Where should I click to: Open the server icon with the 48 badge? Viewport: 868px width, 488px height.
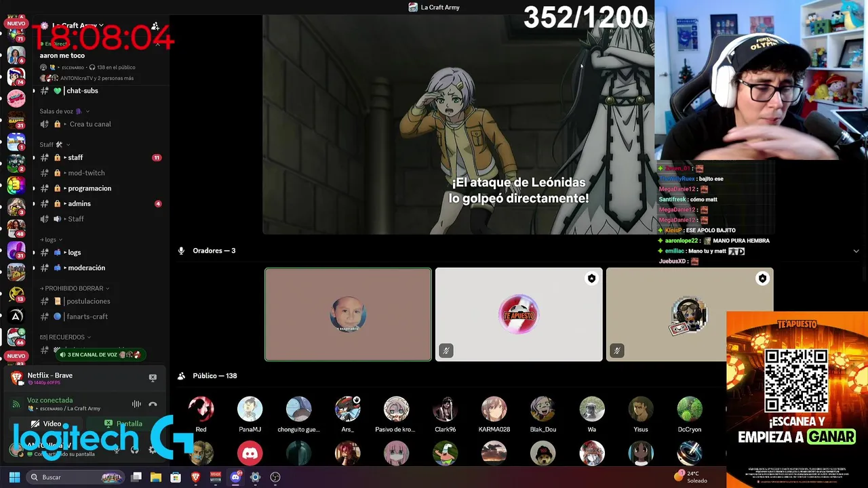point(16,228)
